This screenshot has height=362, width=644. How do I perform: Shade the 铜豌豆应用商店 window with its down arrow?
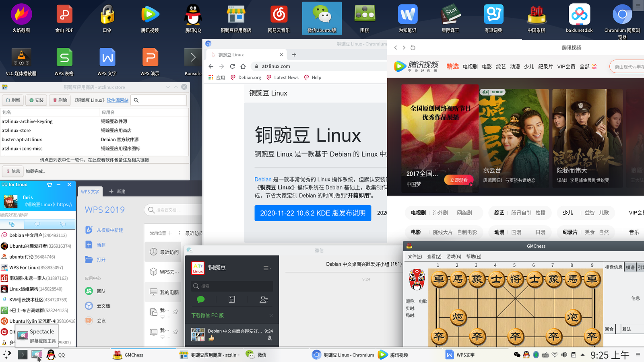point(168,87)
